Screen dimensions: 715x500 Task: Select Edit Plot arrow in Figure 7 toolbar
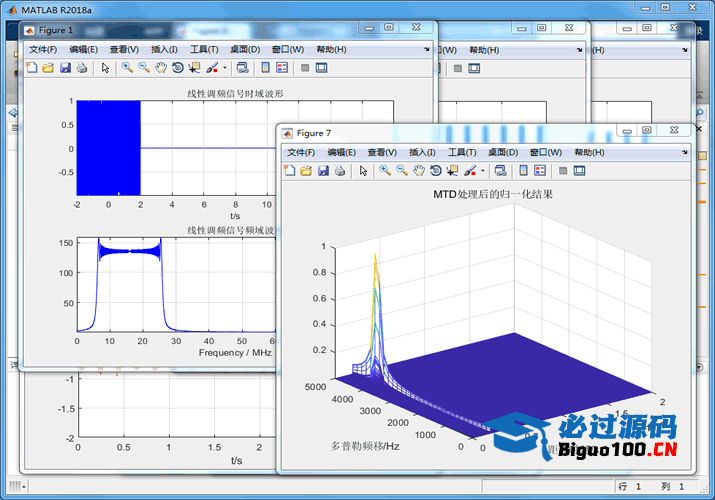coord(363,171)
